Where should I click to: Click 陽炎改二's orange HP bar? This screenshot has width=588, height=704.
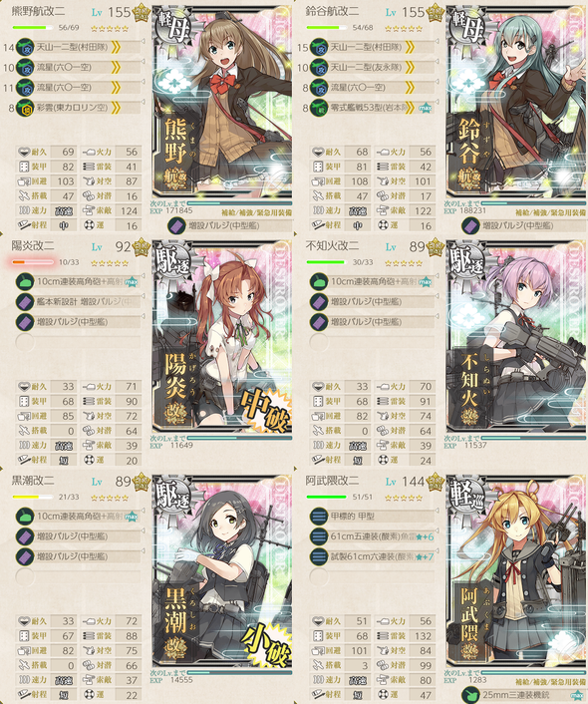click(33, 262)
